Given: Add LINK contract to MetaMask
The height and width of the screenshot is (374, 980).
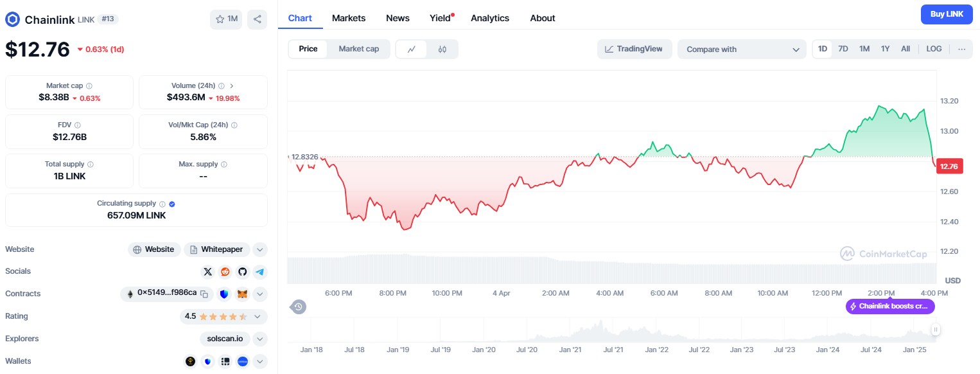Looking at the screenshot, I should pyautogui.click(x=242, y=294).
